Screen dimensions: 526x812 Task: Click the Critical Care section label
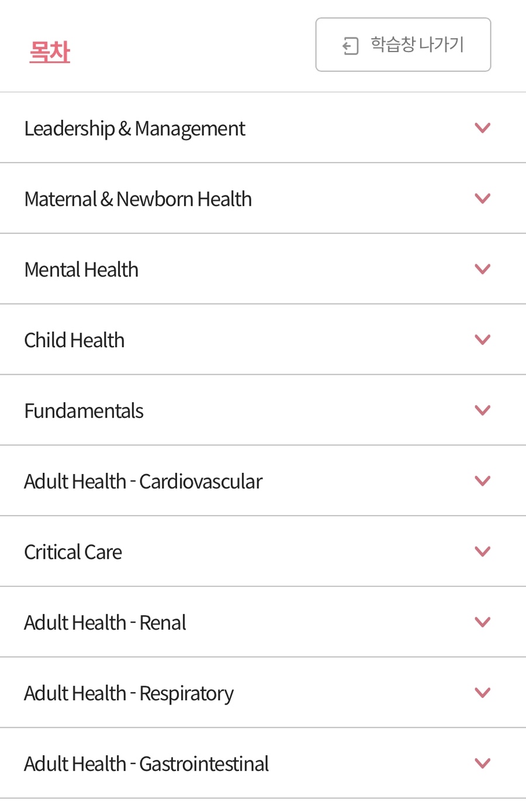coord(73,552)
